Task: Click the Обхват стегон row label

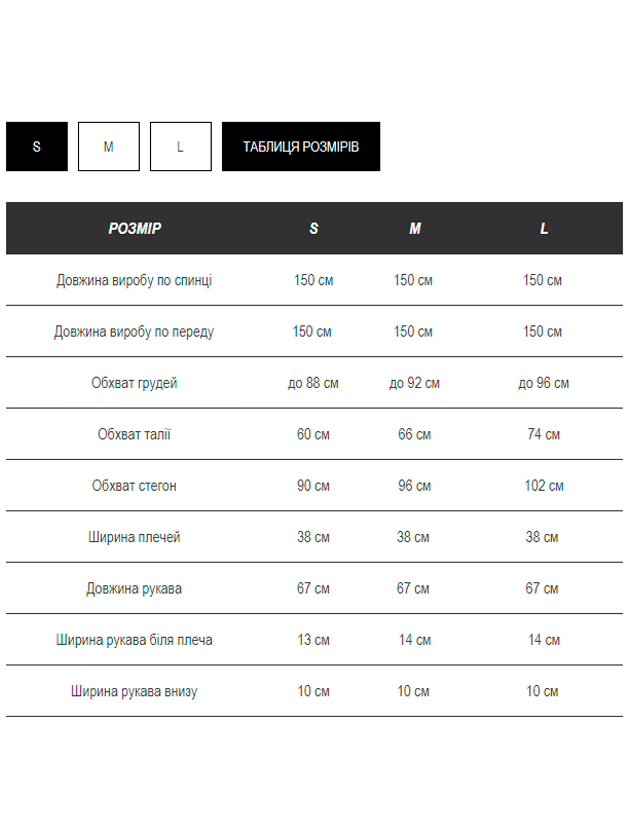Action: pyautogui.click(x=134, y=486)
